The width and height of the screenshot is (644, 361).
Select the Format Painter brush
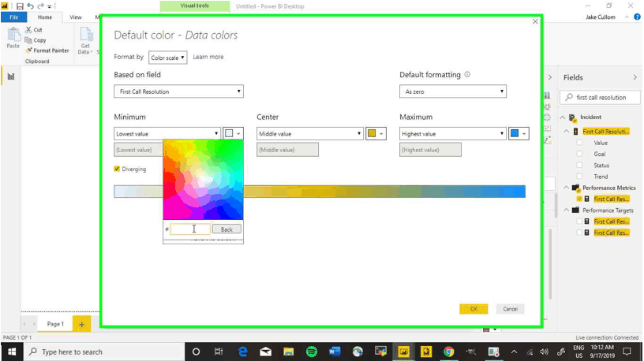[28, 50]
